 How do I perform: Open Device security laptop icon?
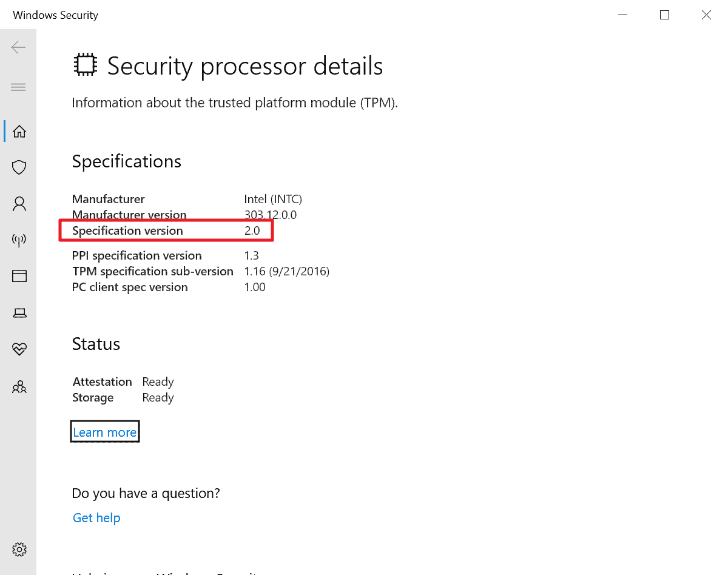[19, 313]
